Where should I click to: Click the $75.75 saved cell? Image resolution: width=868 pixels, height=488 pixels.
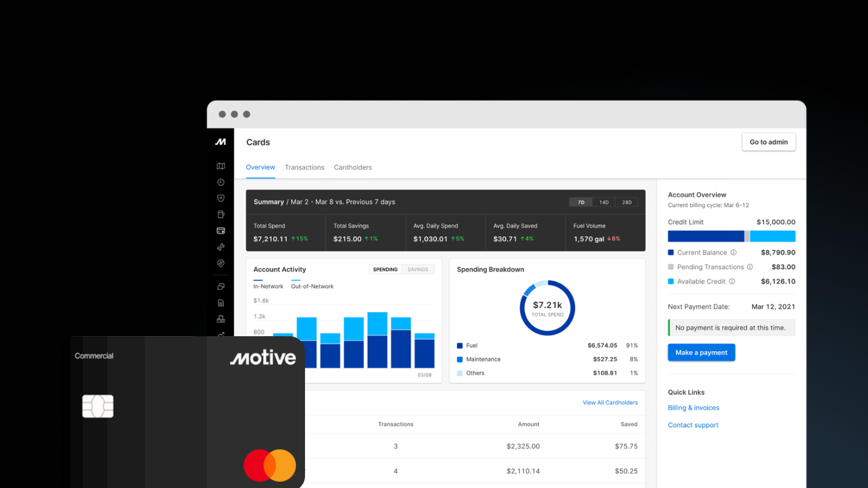pyautogui.click(x=626, y=446)
